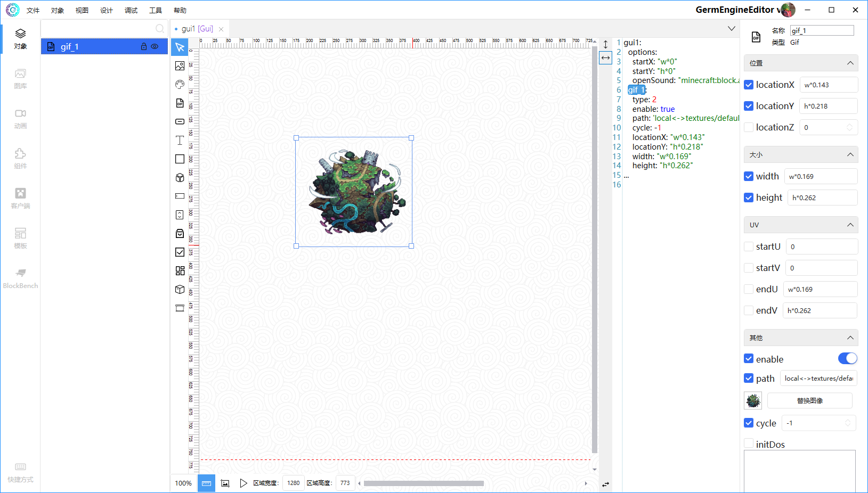Uncheck the locationX checkbox
The height and width of the screenshot is (493, 868).
tap(749, 85)
